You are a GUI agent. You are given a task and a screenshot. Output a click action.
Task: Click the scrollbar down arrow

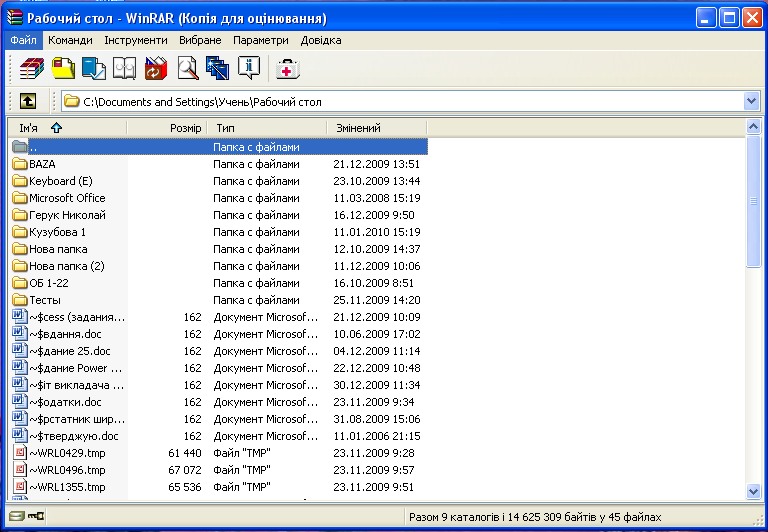pos(753,490)
